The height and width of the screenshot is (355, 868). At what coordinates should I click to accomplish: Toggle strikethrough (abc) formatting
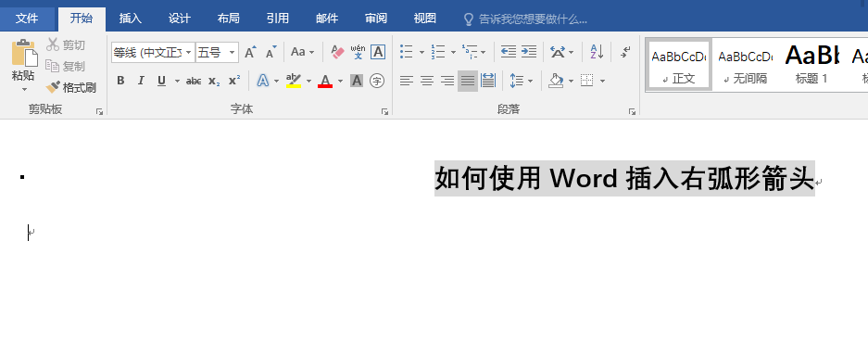194,82
